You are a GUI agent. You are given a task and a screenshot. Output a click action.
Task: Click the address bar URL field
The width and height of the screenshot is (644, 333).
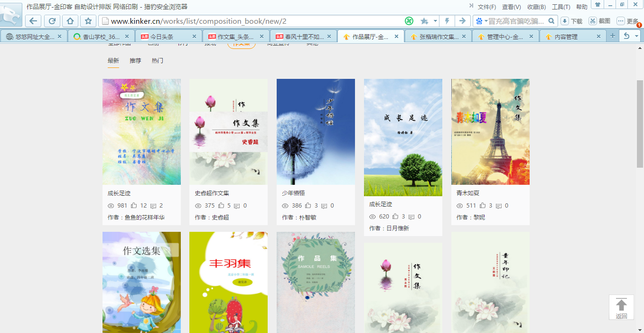[x=252, y=21]
